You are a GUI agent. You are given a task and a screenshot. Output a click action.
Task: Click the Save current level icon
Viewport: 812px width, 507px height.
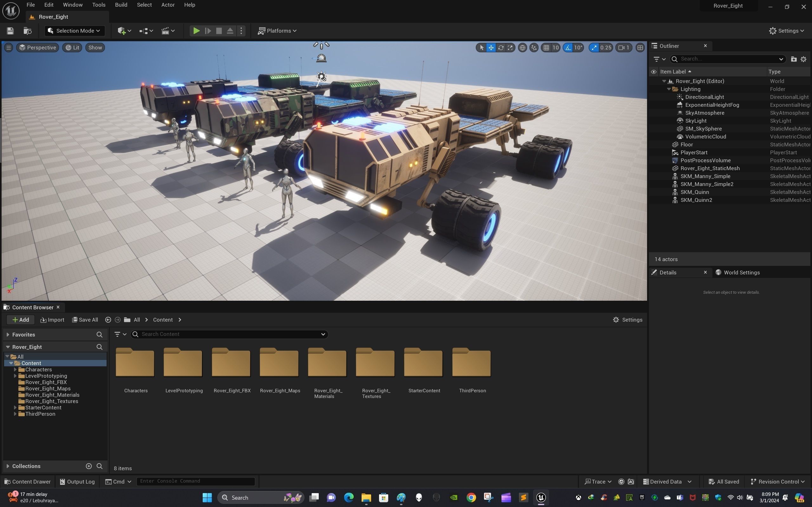[10, 31]
